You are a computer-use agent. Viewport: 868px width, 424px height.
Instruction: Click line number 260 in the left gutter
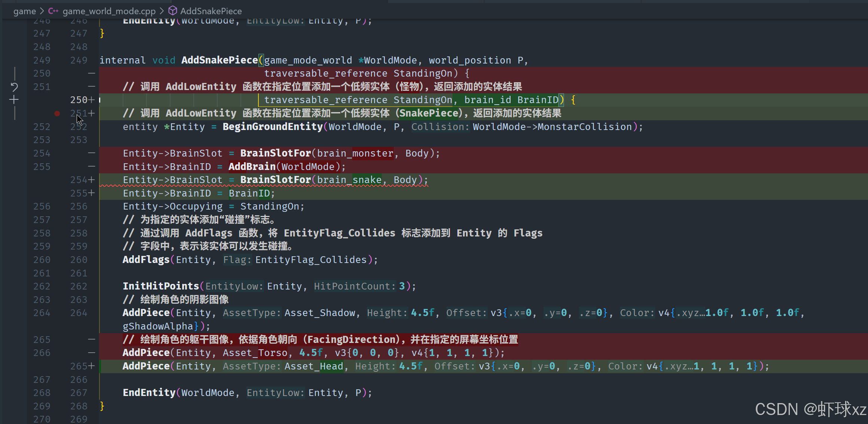(42, 260)
